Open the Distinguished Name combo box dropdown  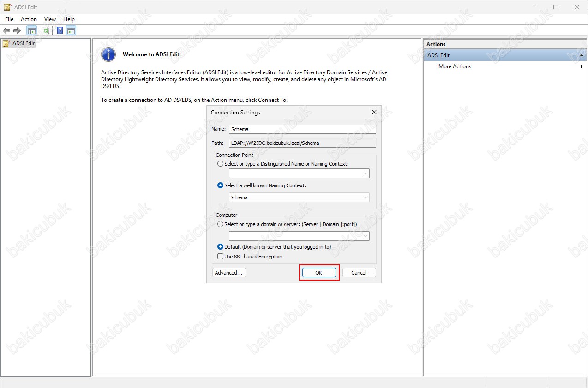[x=365, y=173]
